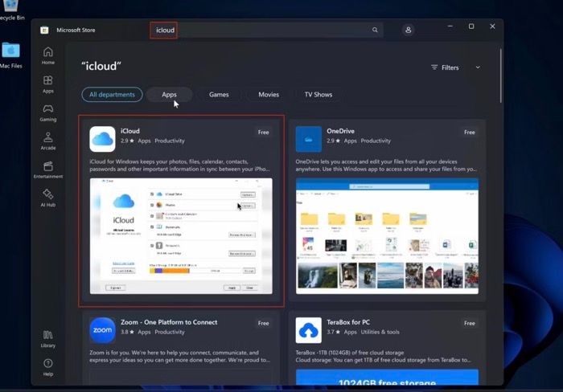Select the TV Shows department filter
The height and width of the screenshot is (392, 563).
[x=318, y=94]
